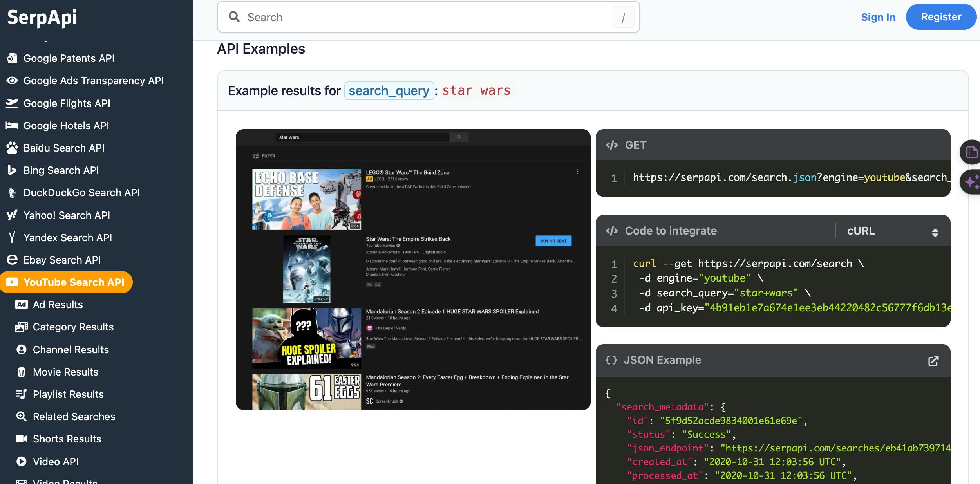Click the Register button
980x484 pixels.
tap(941, 17)
